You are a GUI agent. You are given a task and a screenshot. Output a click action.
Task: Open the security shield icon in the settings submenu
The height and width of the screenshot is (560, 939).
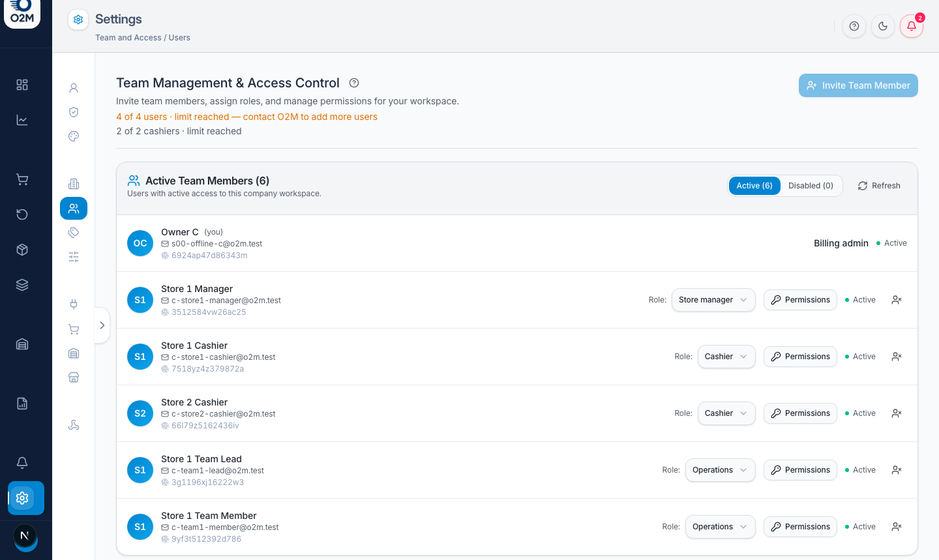pyautogui.click(x=74, y=112)
